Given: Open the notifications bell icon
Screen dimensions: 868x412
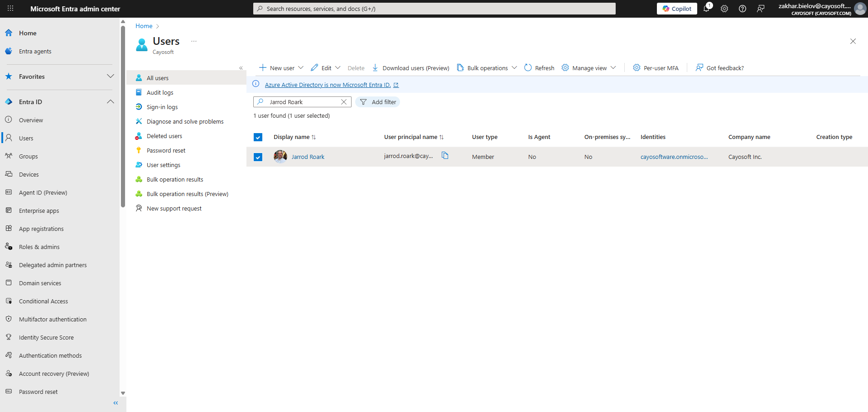Looking at the screenshot, I should pyautogui.click(x=706, y=9).
